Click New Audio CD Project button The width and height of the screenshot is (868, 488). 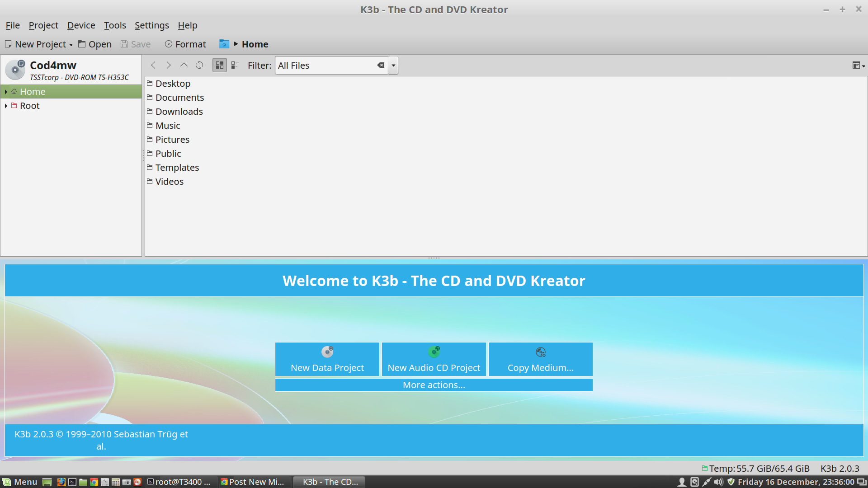coord(434,359)
